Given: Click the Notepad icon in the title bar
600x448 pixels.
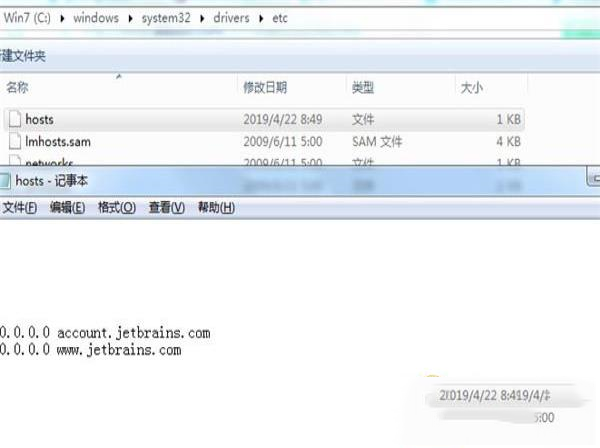Looking at the screenshot, I should coord(6,181).
